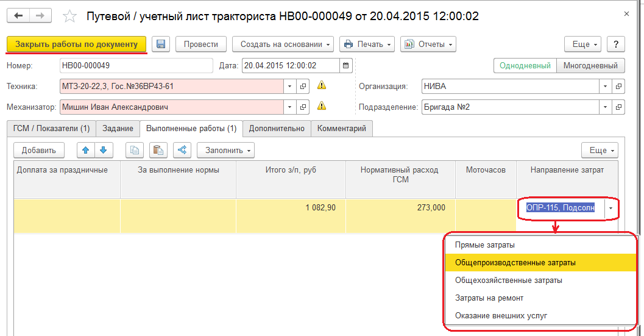Open the Дополнительно tab
Viewport: 644px width, 336px height.
pyautogui.click(x=277, y=128)
